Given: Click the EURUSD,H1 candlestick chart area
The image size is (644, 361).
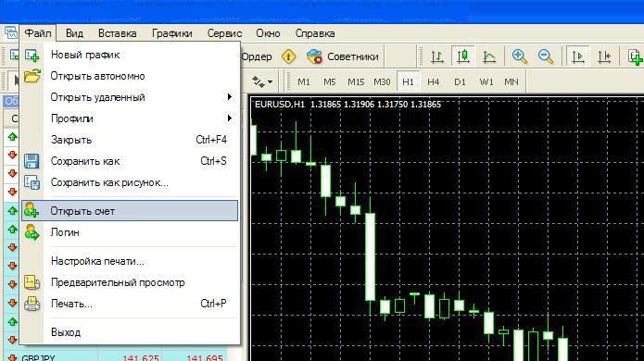Looking at the screenshot, I should (x=447, y=229).
